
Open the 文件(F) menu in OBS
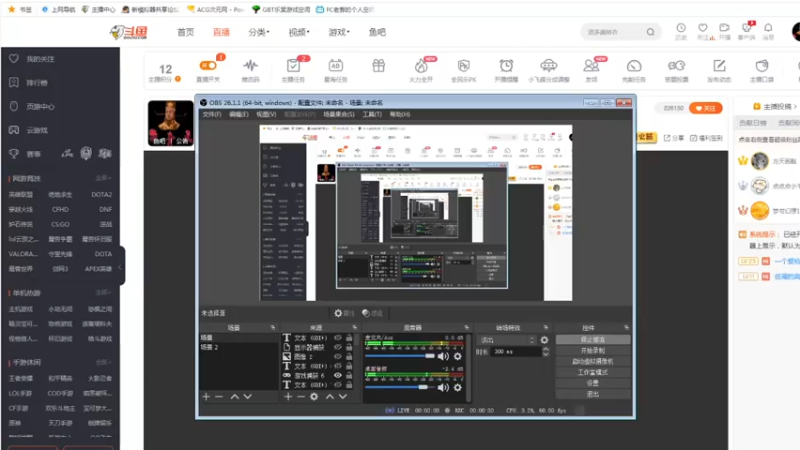[212, 114]
